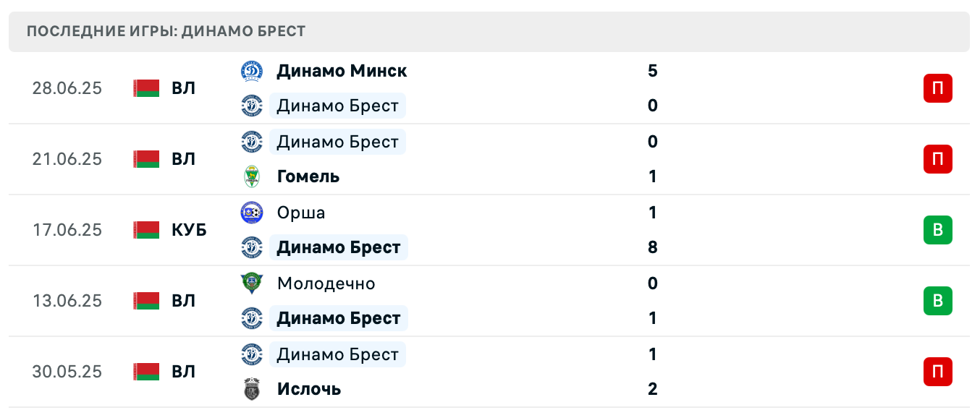Click the 21.06.25 match date
980x418 pixels.
click(67, 159)
